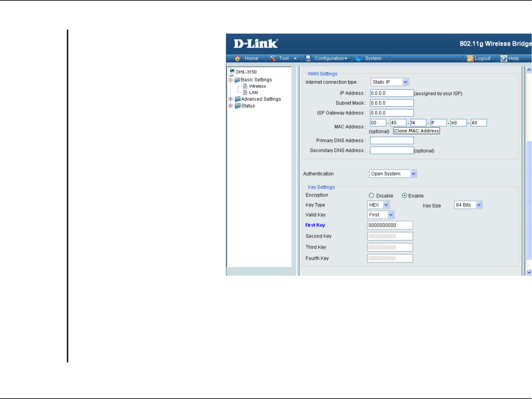
Task: Click the Logout menu item
Action: [483, 58]
